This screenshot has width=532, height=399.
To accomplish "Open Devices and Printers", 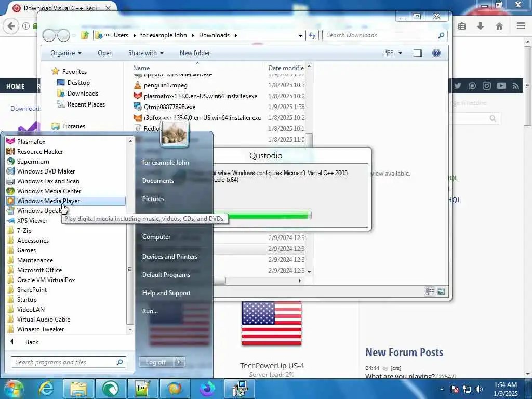I will (170, 257).
